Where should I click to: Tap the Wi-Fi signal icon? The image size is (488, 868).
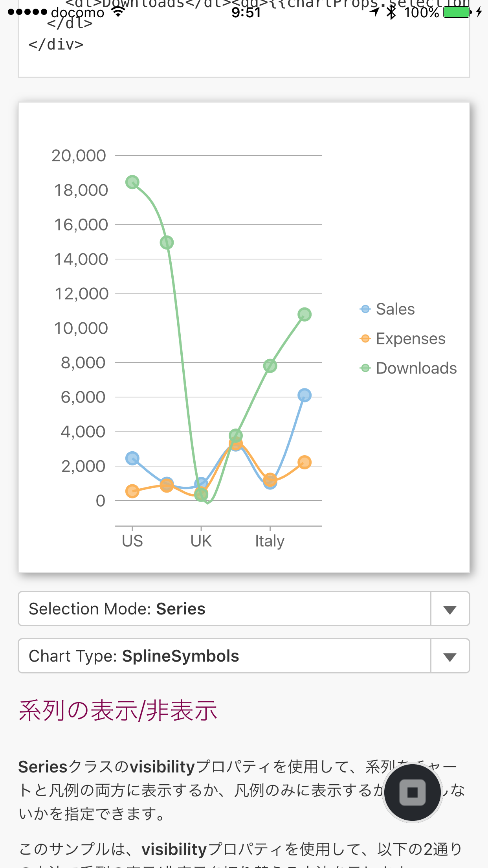[118, 12]
